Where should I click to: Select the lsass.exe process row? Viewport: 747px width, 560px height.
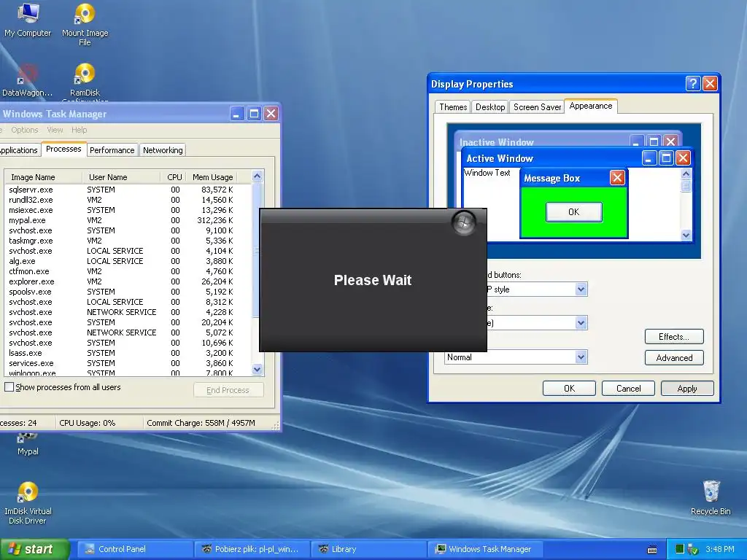(128, 353)
